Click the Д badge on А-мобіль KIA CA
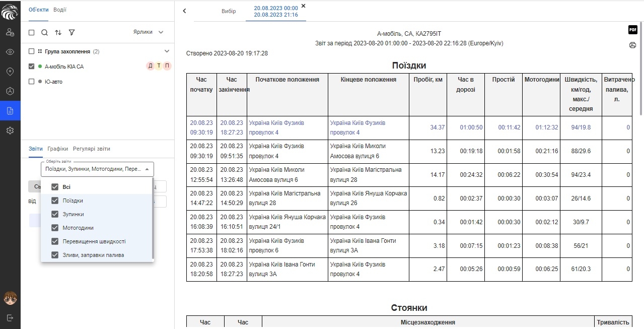 pyautogui.click(x=150, y=67)
